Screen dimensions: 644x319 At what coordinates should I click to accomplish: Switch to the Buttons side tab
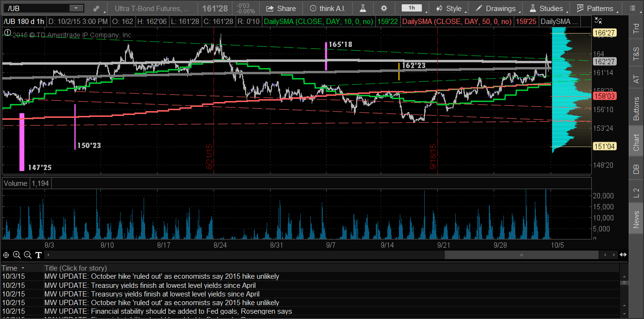pos(636,109)
